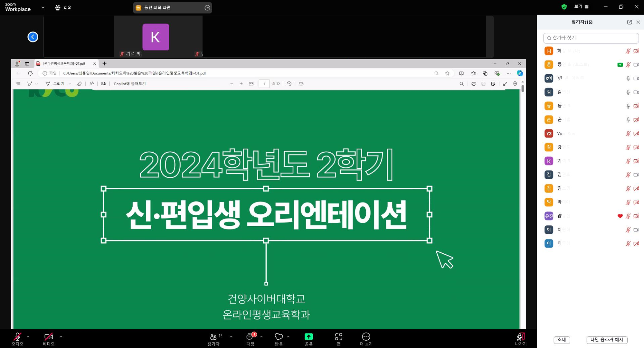This screenshot has width=644, height=348.
Task: Open a new tab in shared Edge window
Action: click(104, 64)
